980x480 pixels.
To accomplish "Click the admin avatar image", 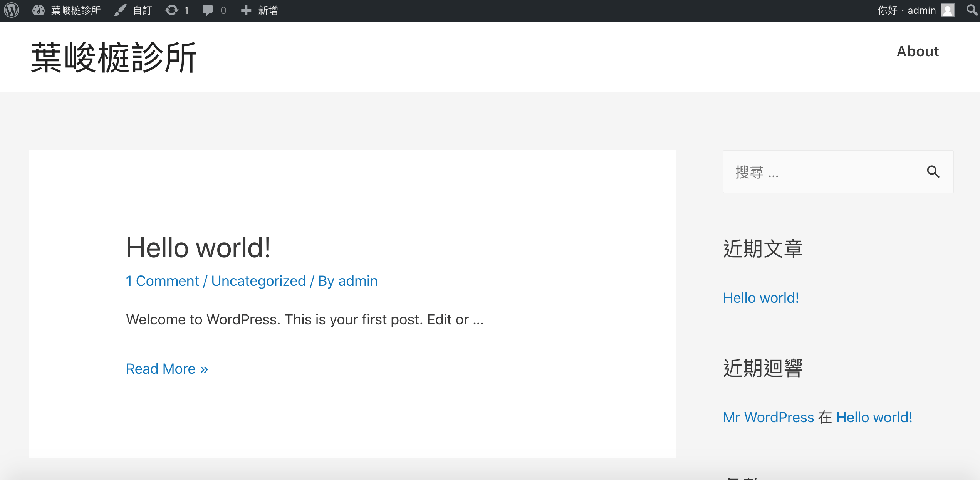I will [947, 10].
